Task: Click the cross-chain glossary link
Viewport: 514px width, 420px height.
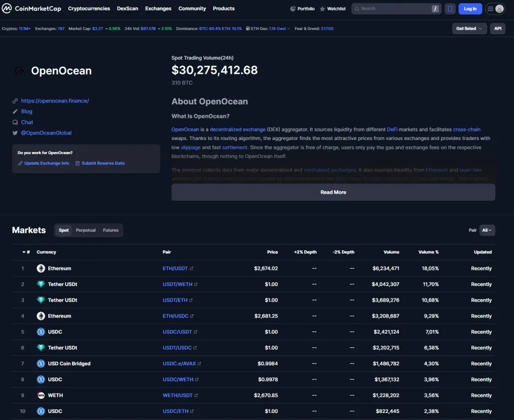Action: click(466, 129)
